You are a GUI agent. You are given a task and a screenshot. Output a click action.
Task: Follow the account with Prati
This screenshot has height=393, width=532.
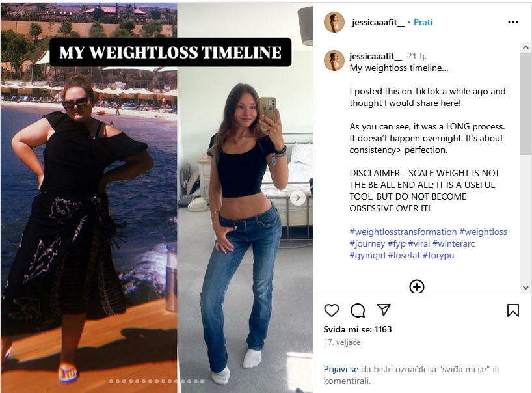click(423, 22)
